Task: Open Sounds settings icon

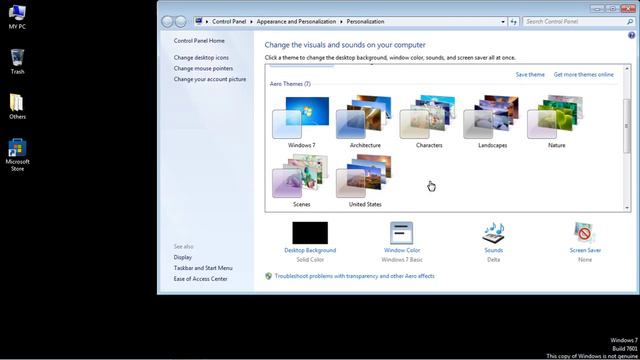Action: (493, 233)
